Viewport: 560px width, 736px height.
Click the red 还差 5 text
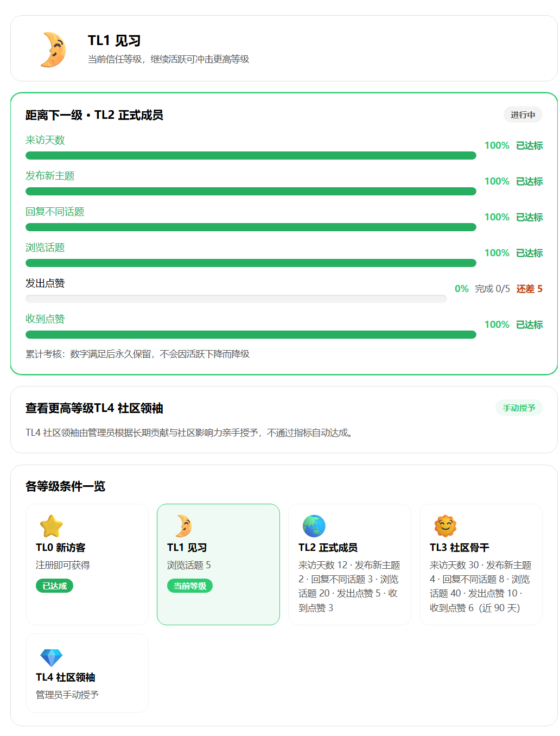[x=530, y=289]
